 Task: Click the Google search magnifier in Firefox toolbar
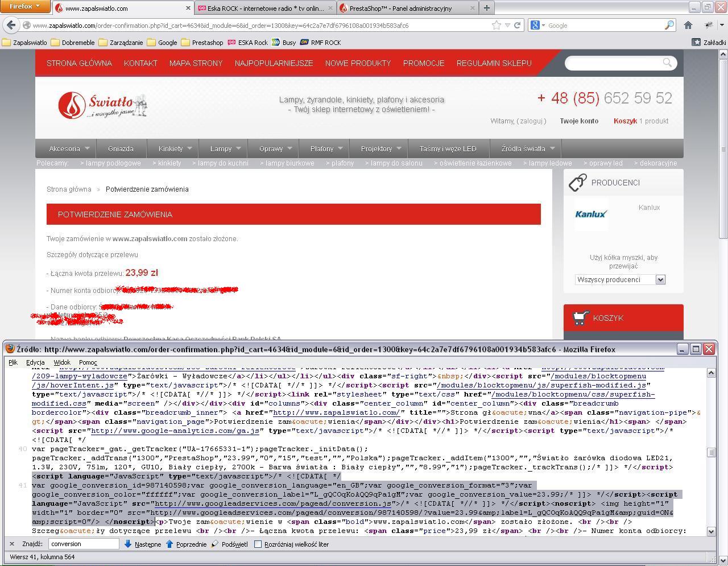669,25
